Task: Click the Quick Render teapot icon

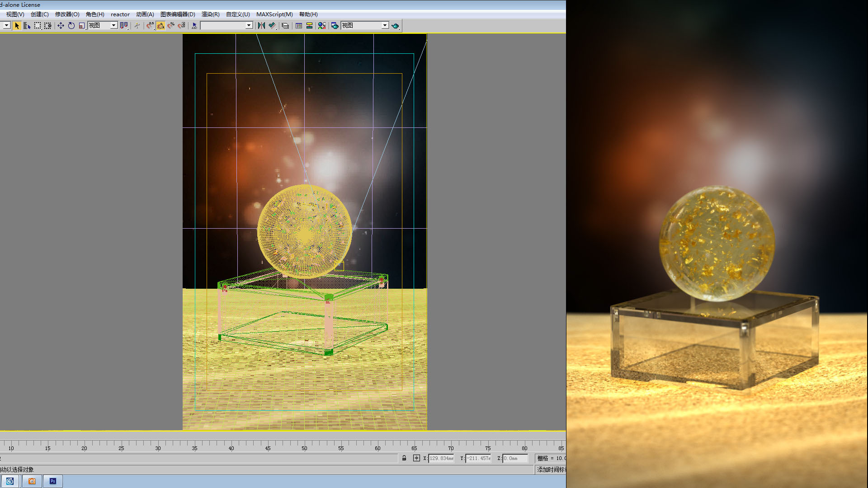Action: 395,26
